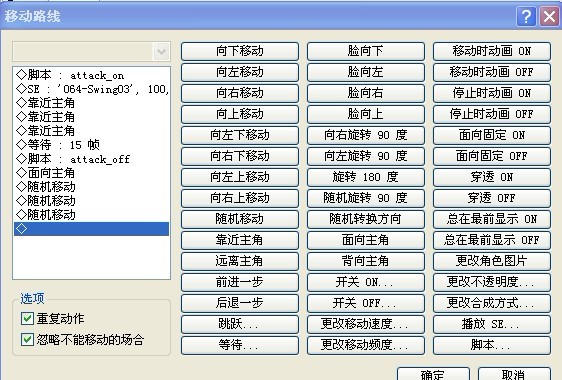Click the 向左下移动 button
The height and width of the screenshot is (380, 562).
(240, 135)
